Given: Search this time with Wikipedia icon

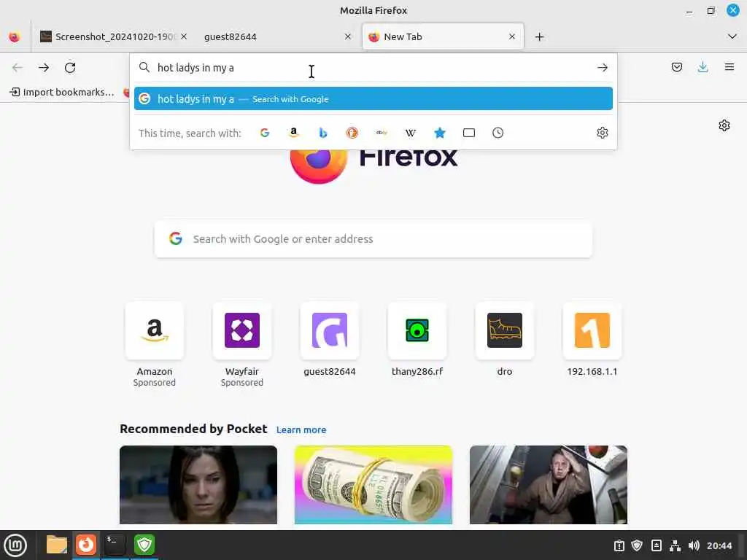Looking at the screenshot, I should (410, 133).
